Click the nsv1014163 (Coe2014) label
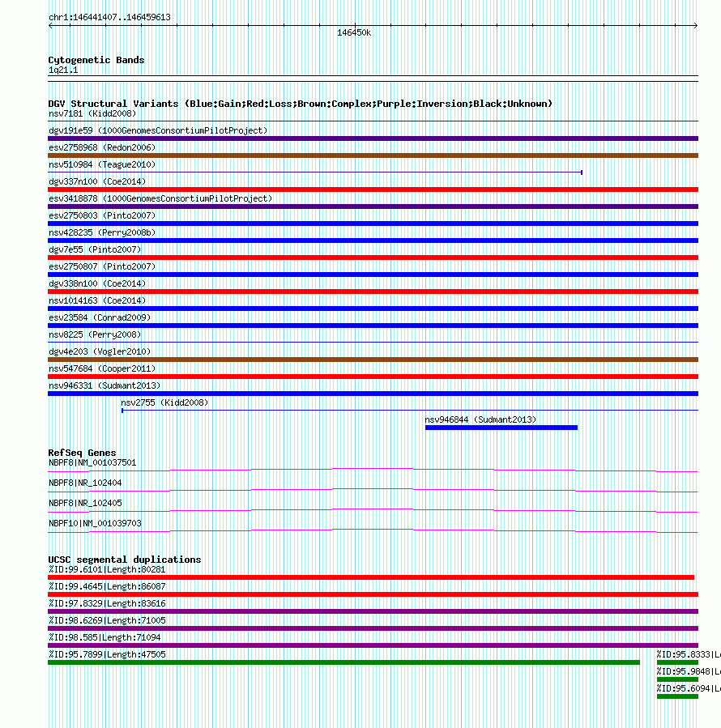Image resolution: width=721 pixels, height=728 pixels. 97,301
